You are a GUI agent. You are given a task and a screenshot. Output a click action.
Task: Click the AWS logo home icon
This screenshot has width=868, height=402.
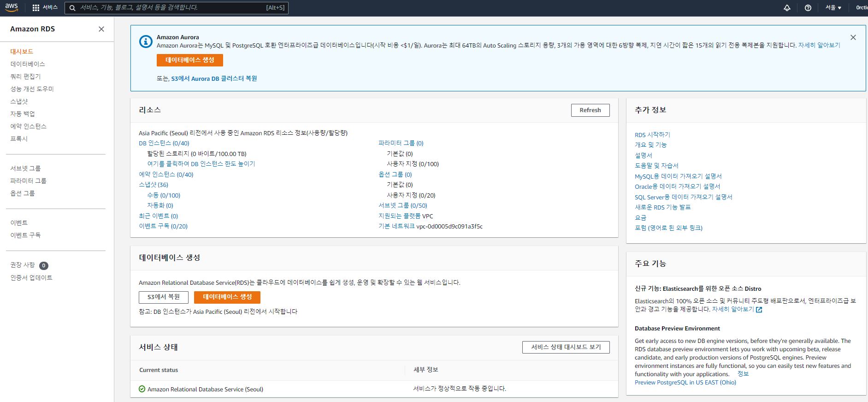(x=12, y=7)
